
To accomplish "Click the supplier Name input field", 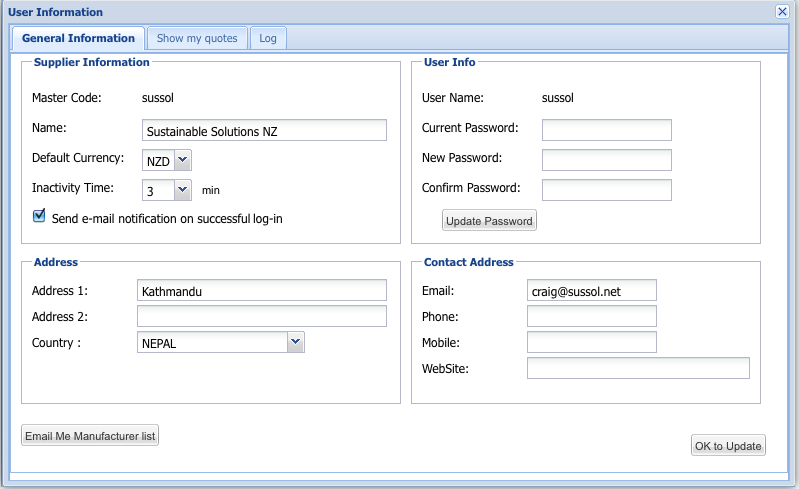I will [264, 130].
